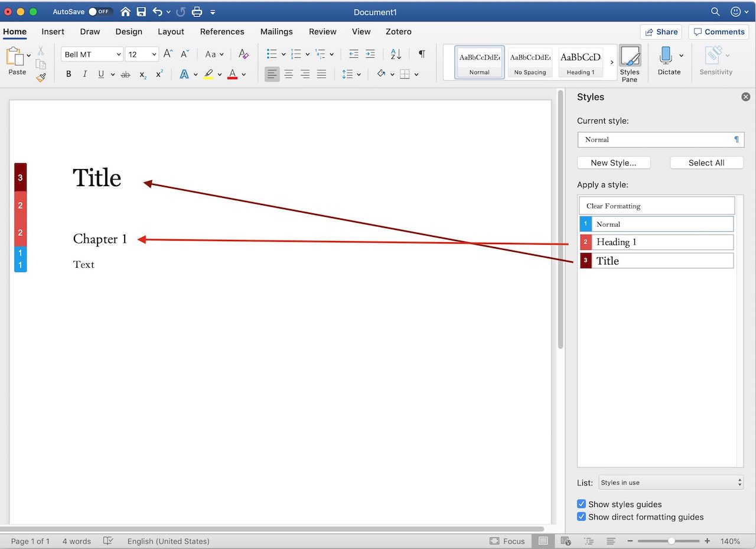The height and width of the screenshot is (549, 756).
Task: Click the Cut scissors icon
Action: click(x=41, y=51)
